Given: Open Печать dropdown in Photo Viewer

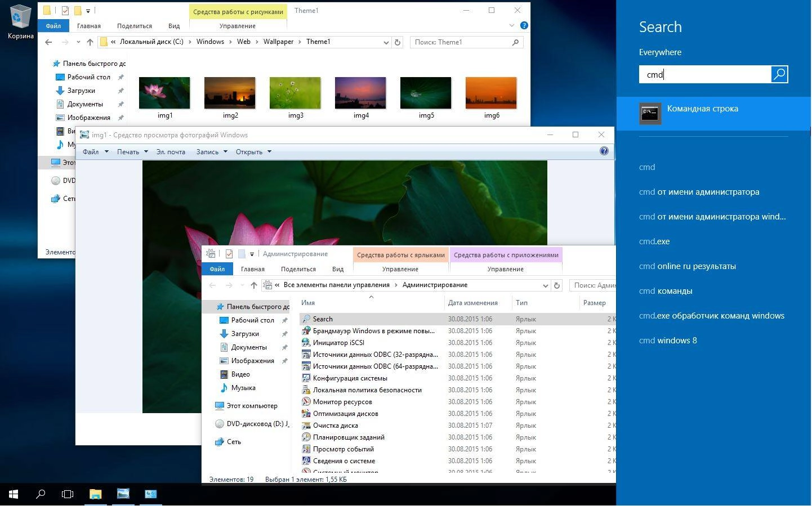Looking at the screenshot, I should pyautogui.click(x=132, y=151).
